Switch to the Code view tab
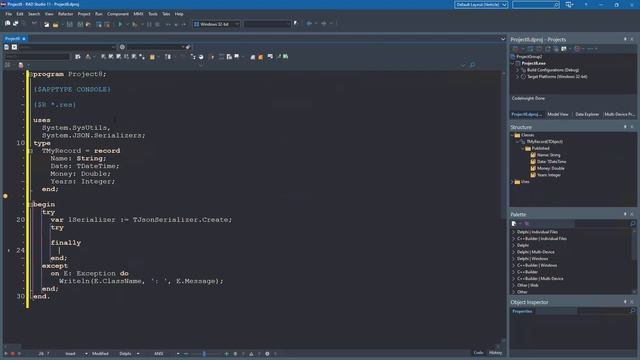 [478, 353]
